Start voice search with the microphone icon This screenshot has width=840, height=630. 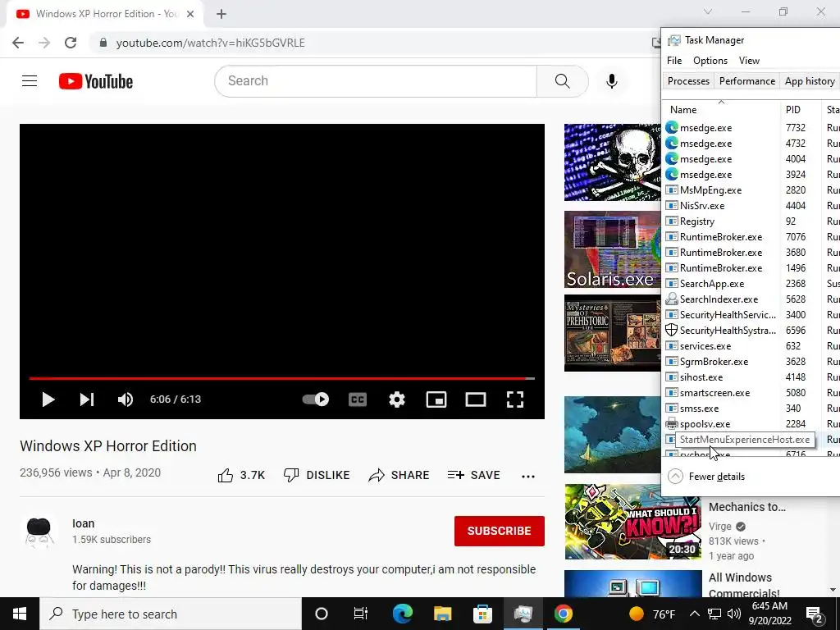[611, 81]
